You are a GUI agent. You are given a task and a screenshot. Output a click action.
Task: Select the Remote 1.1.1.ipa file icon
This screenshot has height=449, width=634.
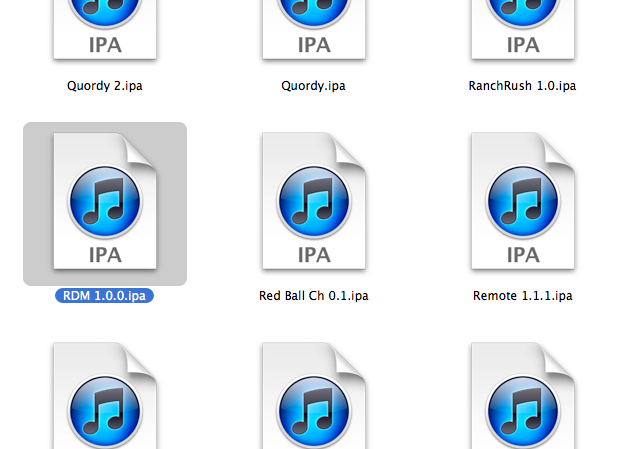pos(522,203)
